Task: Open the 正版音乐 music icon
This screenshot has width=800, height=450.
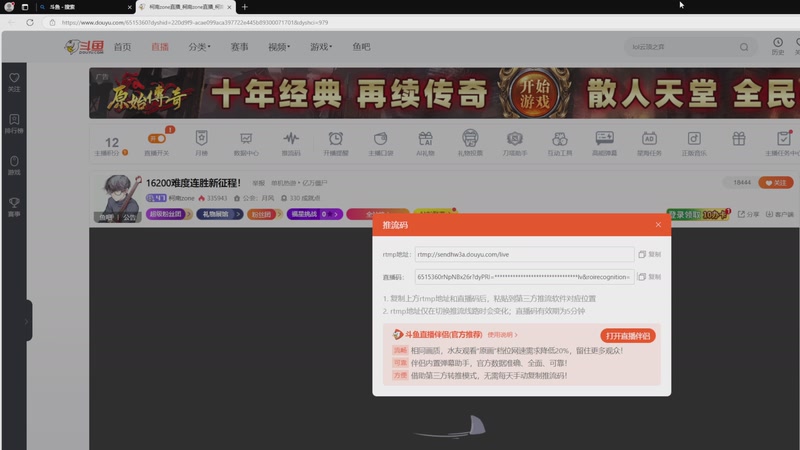Action: (x=694, y=143)
